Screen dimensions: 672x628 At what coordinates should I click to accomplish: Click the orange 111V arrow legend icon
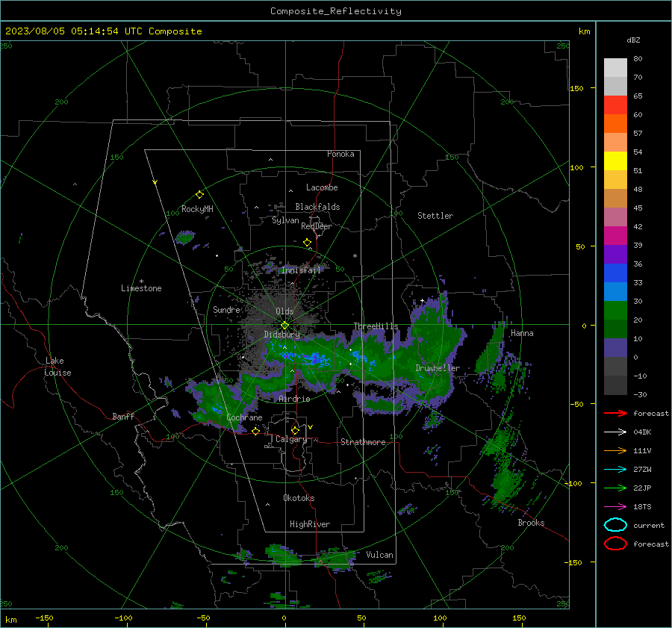tap(615, 450)
